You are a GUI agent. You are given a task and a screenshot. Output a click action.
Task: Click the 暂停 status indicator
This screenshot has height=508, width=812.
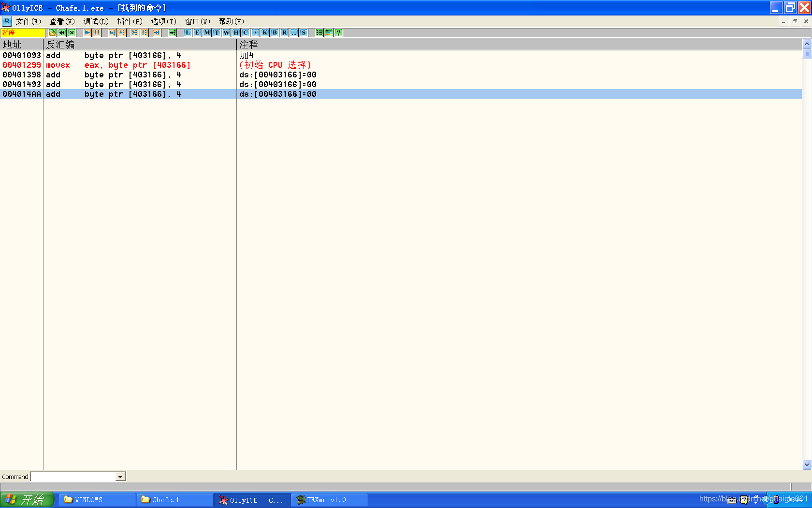(23, 32)
